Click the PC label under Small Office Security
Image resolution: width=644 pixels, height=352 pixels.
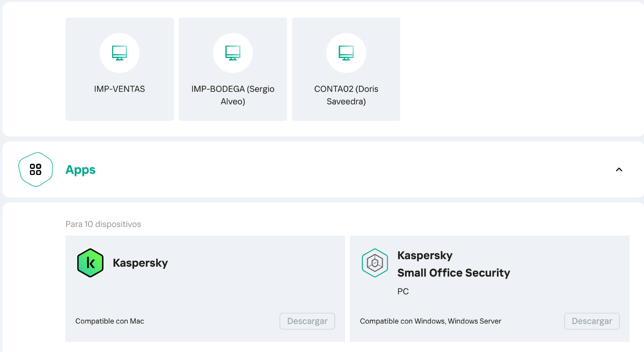403,291
